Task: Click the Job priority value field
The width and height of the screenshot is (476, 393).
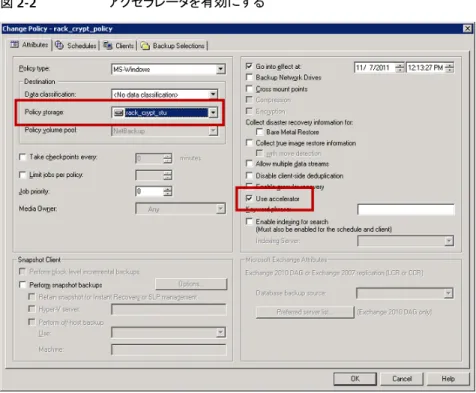Action: (x=150, y=191)
